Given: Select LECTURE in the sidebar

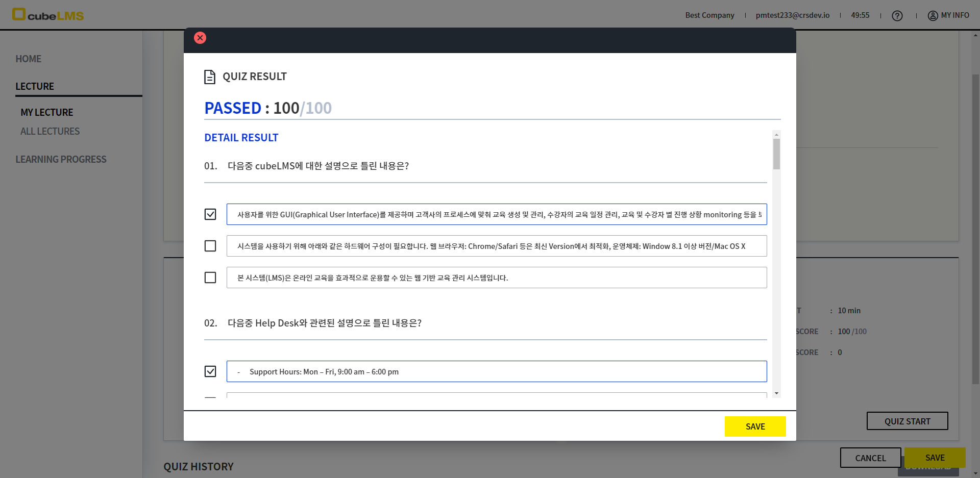Looking at the screenshot, I should (x=35, y=86).
